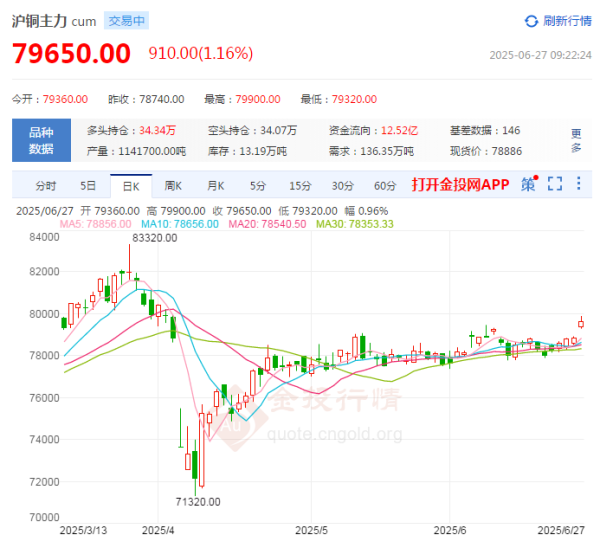600x535 pixels.
Task: Select the 5分 interval tab
Action: tap(258, 186)
